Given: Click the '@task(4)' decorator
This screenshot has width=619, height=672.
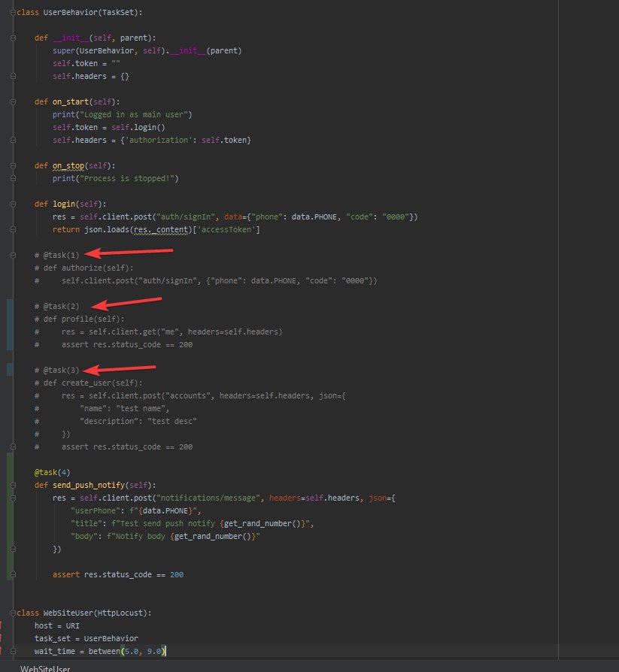Looking at the screenshot, I should [x=53, y=472].
